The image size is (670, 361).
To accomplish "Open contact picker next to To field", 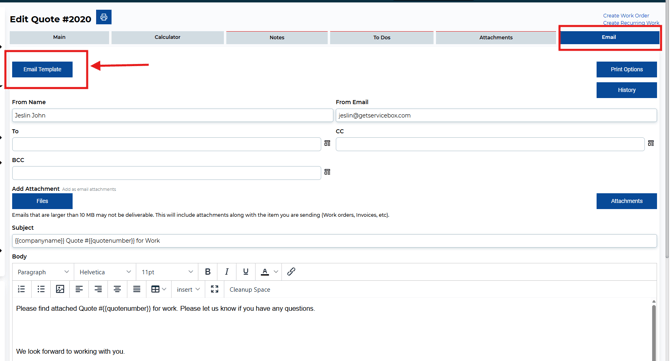I will coord(327,144).
